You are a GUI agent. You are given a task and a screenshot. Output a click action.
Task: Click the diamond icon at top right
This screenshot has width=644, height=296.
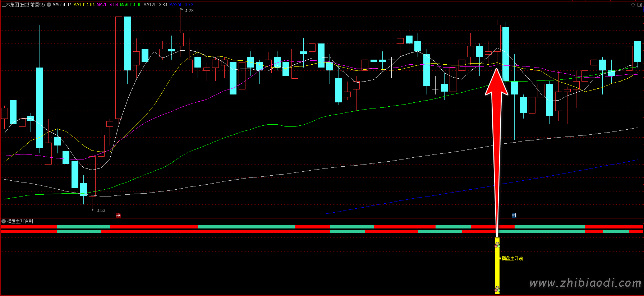633,5
